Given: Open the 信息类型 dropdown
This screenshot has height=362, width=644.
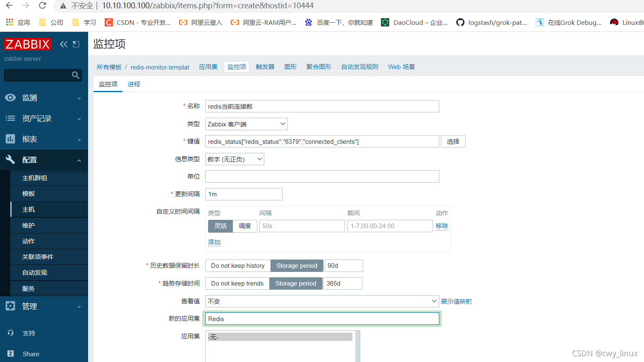Looking at the screenshot, I should pyautogui.click(x=235, y=159).
